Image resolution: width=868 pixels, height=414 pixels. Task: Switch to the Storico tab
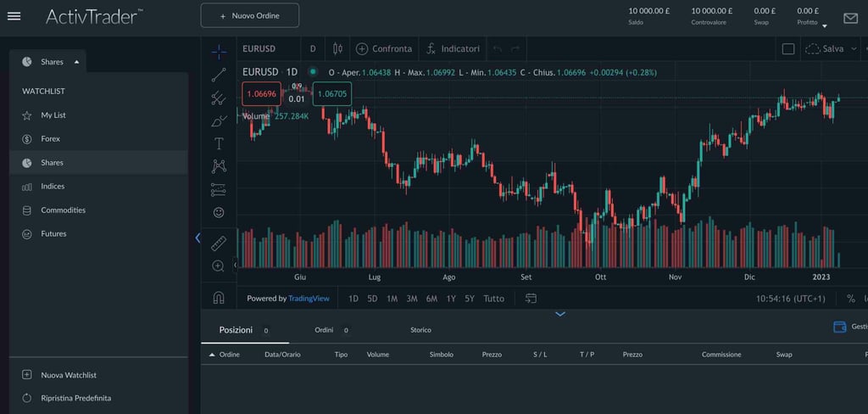tap(420, 330)
